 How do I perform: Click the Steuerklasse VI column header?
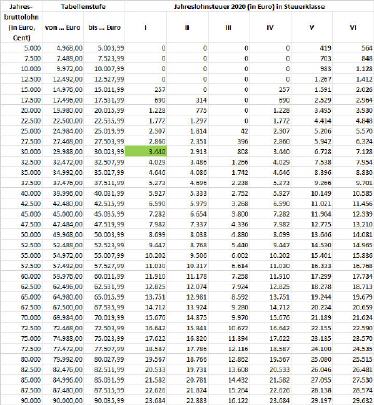click(353, 27)
